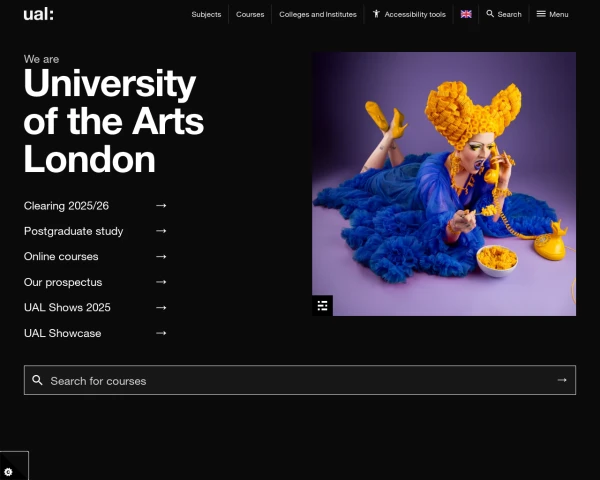This screenshot has height=480, width=600.
Task: Open the Subjects menu item
Action: [x=206, y=15]
